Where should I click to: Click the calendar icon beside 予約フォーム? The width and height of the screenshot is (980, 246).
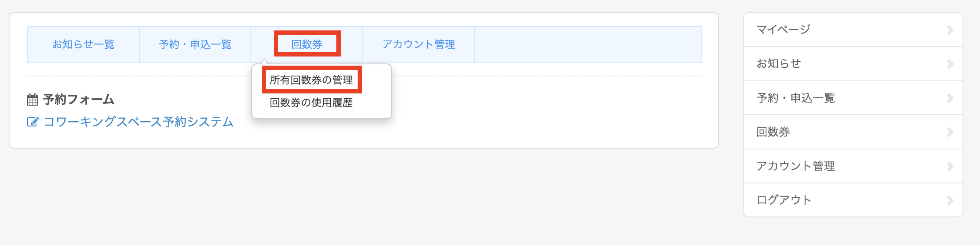coord(33,100)
